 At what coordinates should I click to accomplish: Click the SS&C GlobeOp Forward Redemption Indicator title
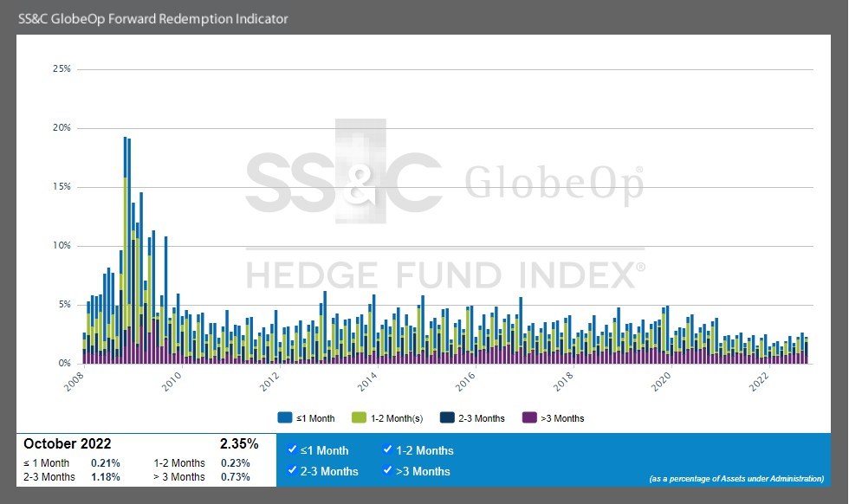153,18
